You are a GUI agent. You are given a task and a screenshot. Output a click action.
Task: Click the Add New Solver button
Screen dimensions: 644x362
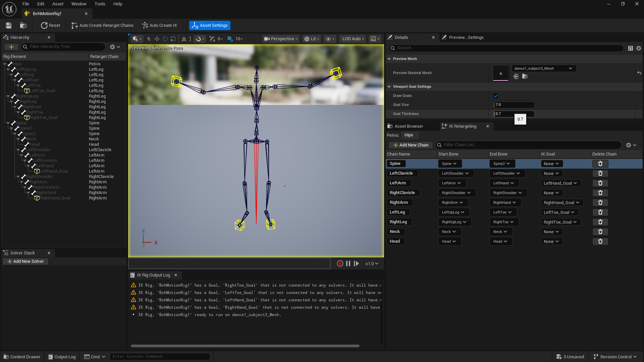pos(25,261)
